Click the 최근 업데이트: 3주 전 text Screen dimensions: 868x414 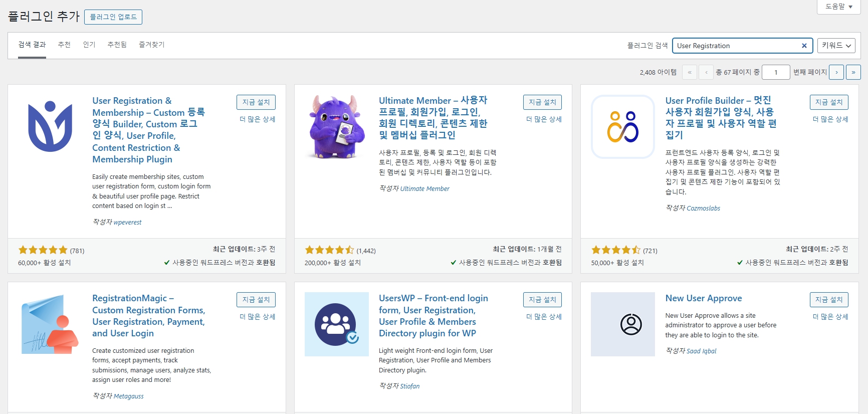[244, 249]
